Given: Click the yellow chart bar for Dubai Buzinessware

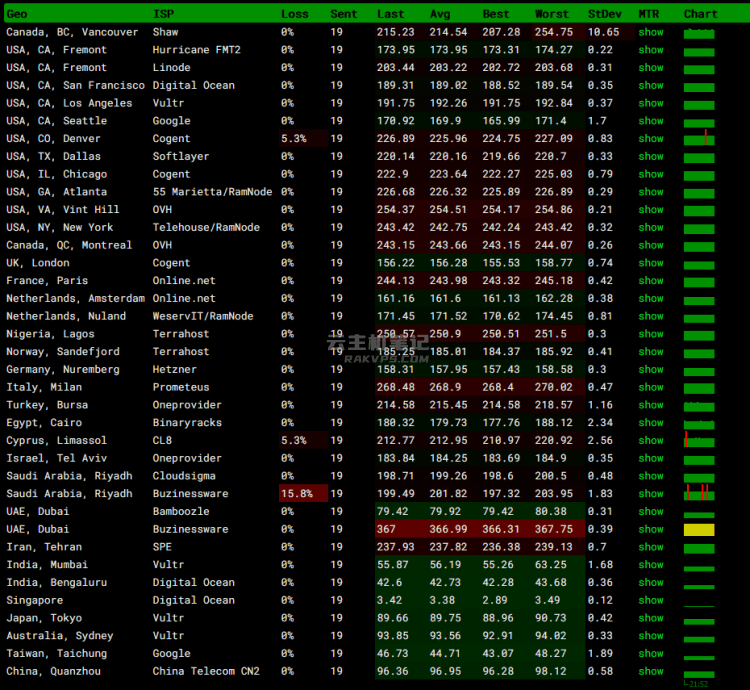Looking at the screenshot, I should [699, 529].
